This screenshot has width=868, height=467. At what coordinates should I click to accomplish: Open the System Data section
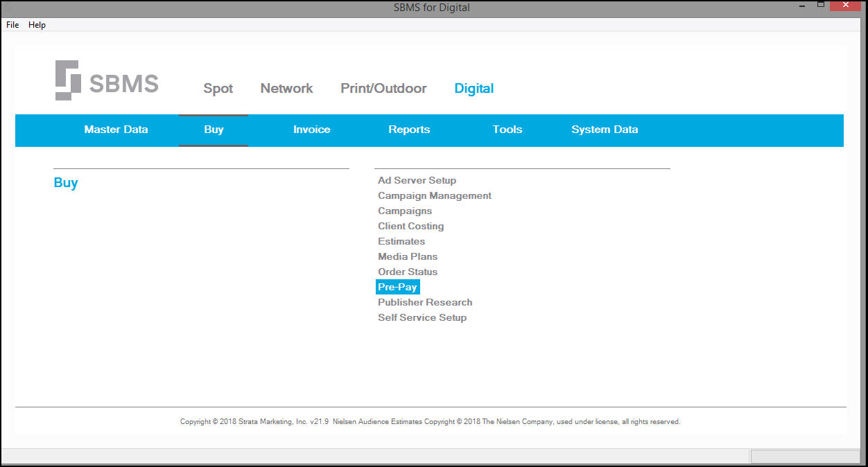click(605, 130)
